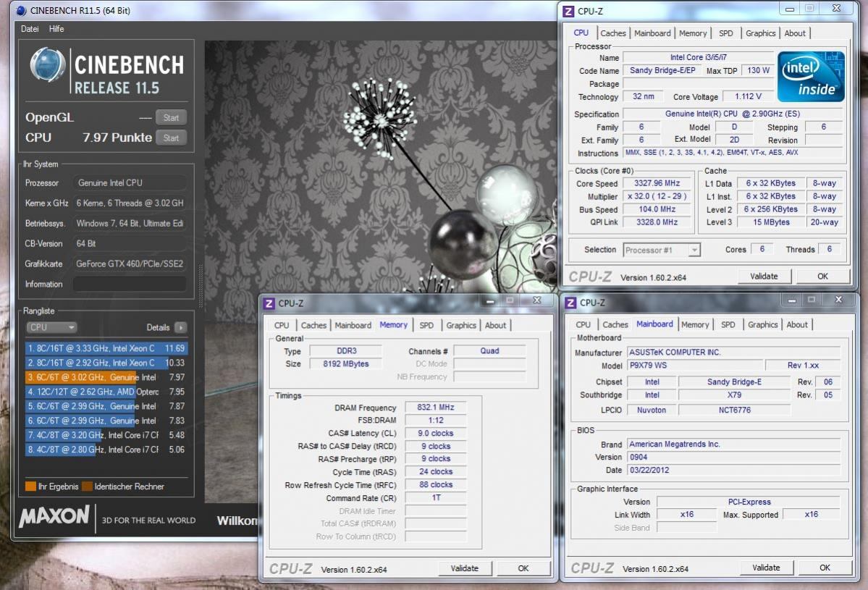Click Validate in the Mainboard CPU-Z window
This screenshot has width=868, height=590.
click(x=766, y=568)
